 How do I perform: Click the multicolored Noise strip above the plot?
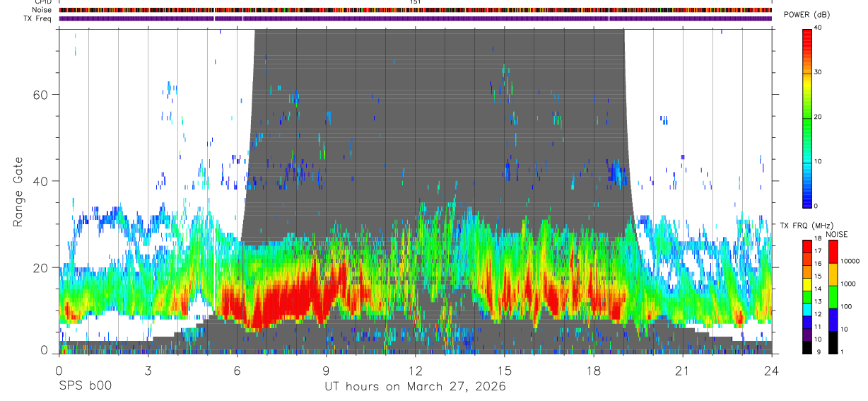pos(415,10)
